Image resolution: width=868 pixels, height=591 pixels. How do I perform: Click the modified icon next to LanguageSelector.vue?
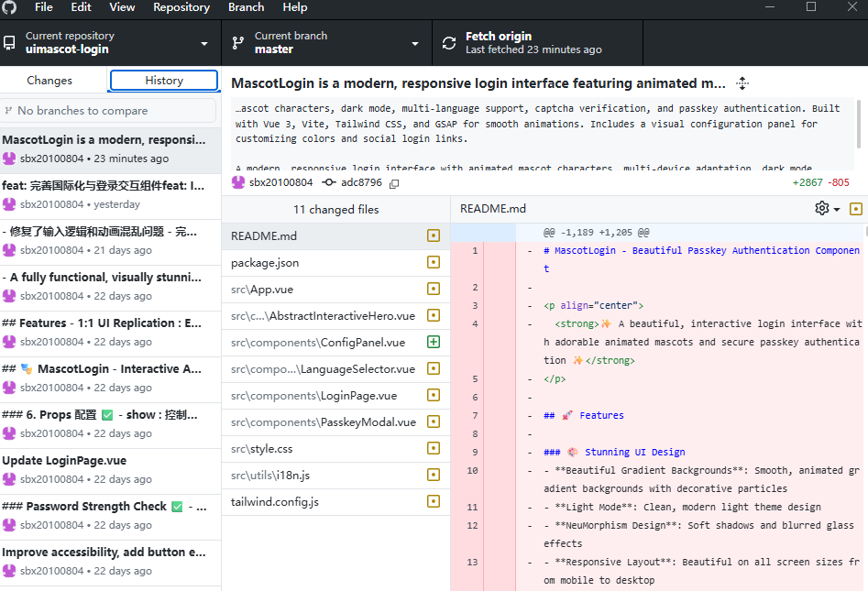click(x=434, y=368)
